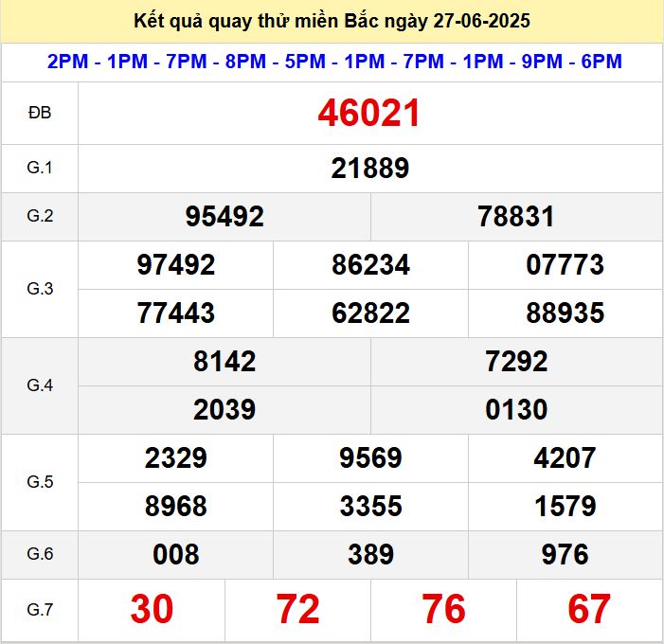Click the G.3 number 62822
The image size is (664, 644).
(370, 313)
